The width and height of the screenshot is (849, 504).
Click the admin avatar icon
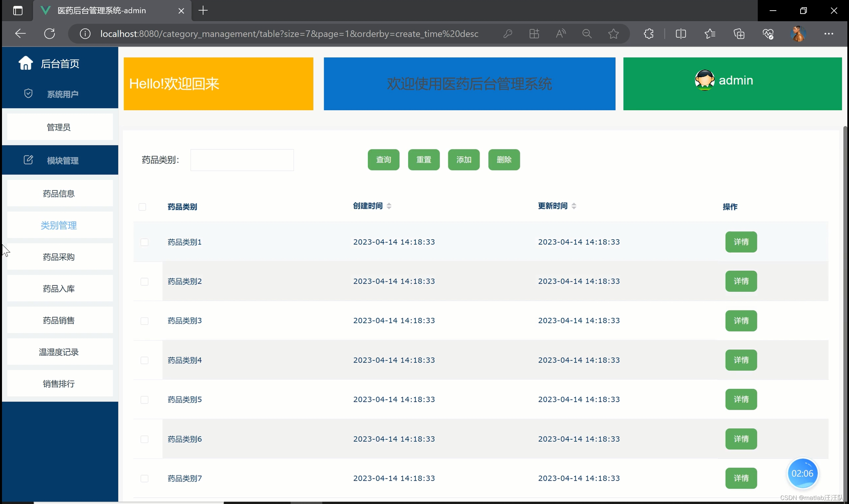click(704, 81)
